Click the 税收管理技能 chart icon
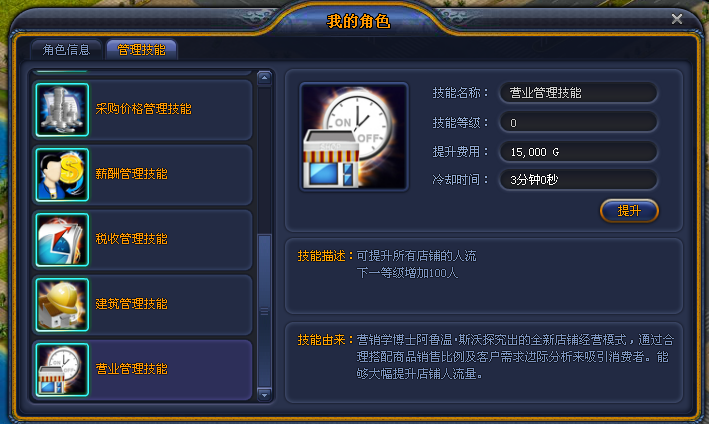Viewport: 709px width, 424px height. point(62,240)
